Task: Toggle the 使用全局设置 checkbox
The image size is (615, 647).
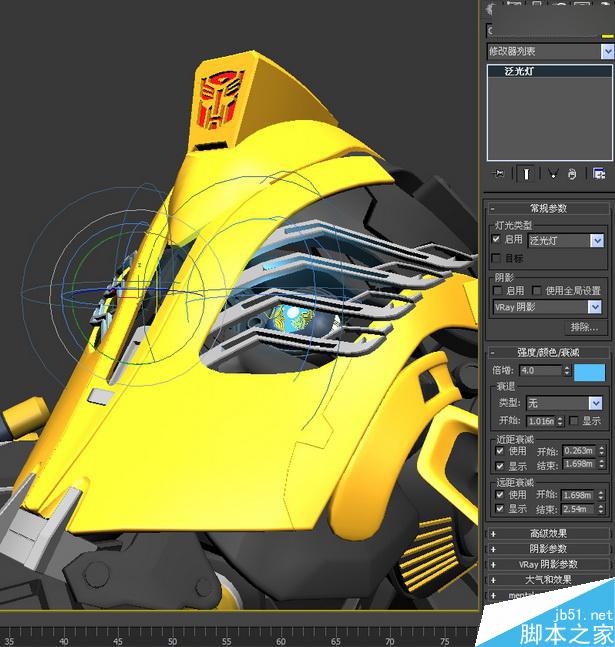Action: click(537, 291)
